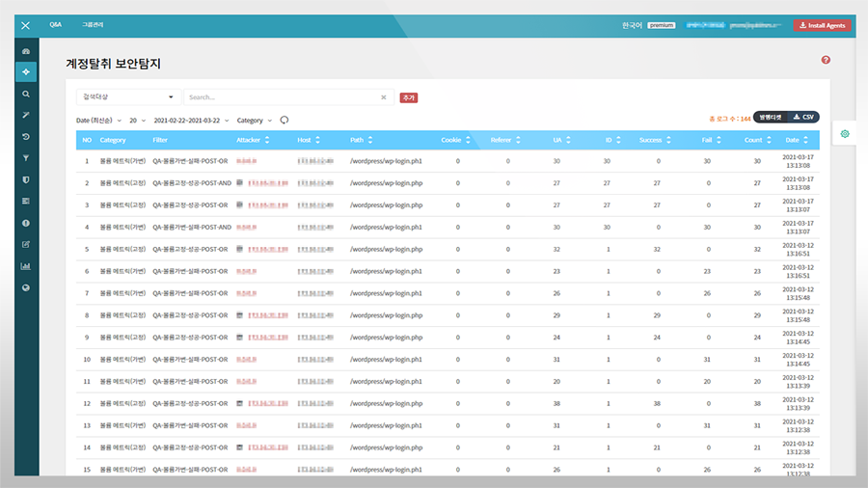
Task: Open the globe icon in sidebar
Action: 26,287
